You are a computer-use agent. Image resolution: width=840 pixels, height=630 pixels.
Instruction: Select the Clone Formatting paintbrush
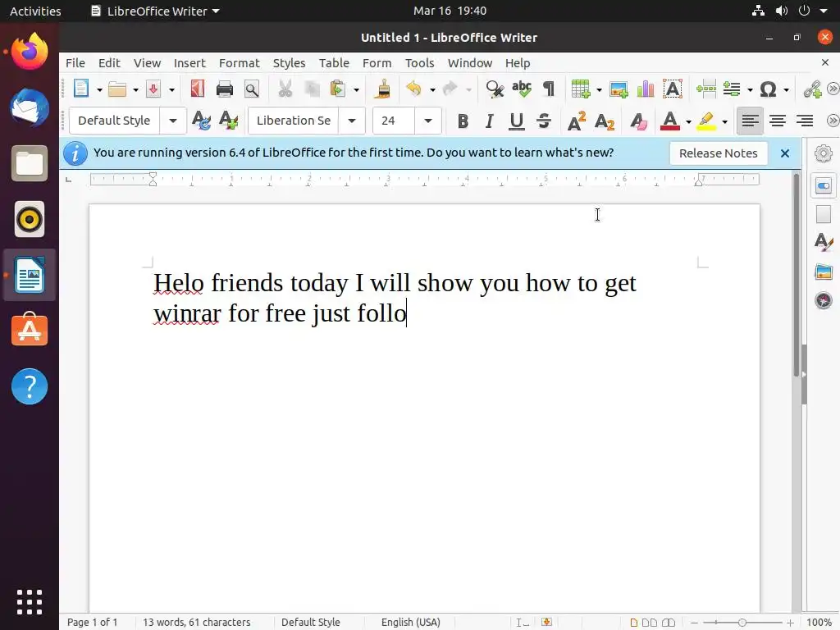[x=382, y=89]
